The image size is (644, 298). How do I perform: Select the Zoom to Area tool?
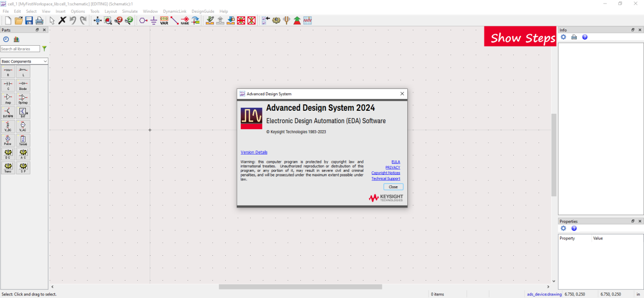tap(108, 20)
